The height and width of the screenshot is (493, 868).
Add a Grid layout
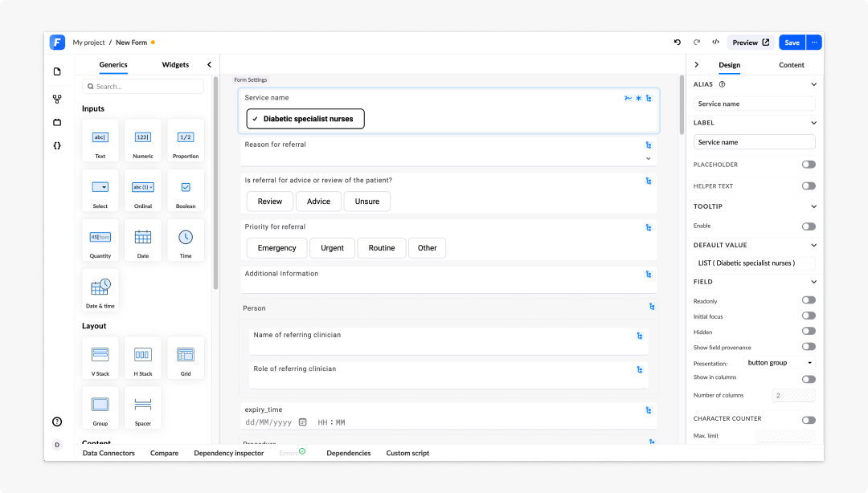pyautogui.click(x=186, y=358)
